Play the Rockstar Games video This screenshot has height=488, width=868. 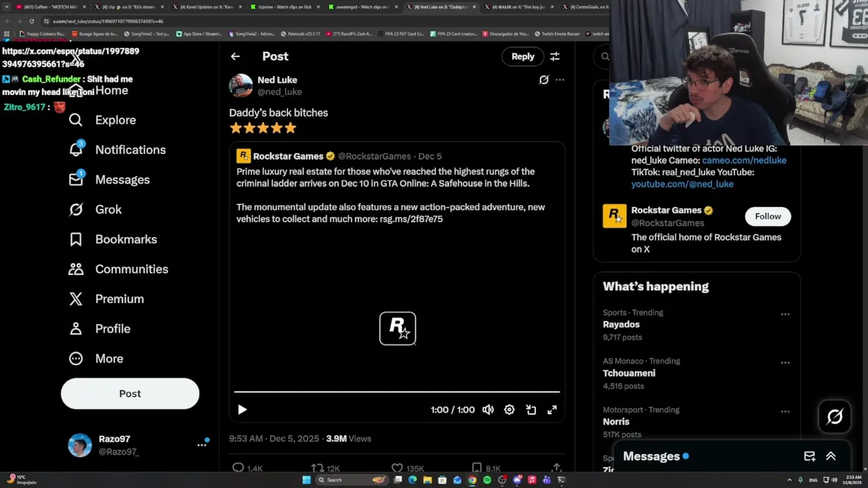pos(242,409)
